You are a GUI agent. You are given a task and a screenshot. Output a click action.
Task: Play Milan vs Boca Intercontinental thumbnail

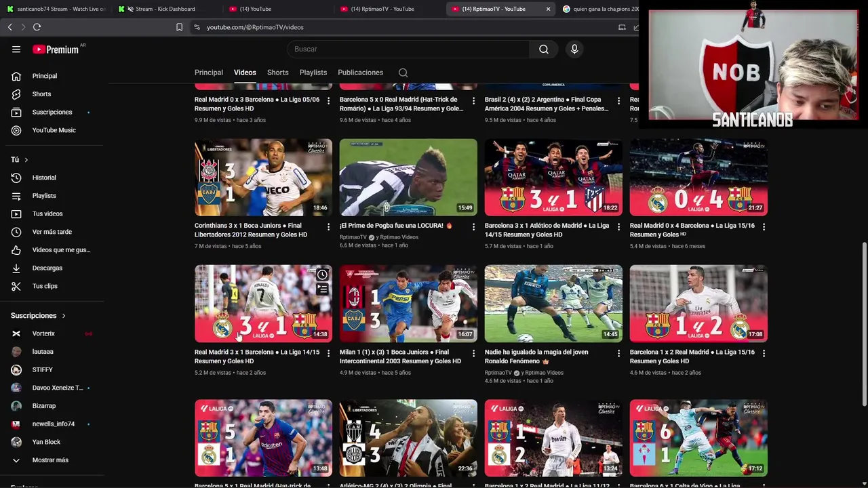[x=408, y=304]
